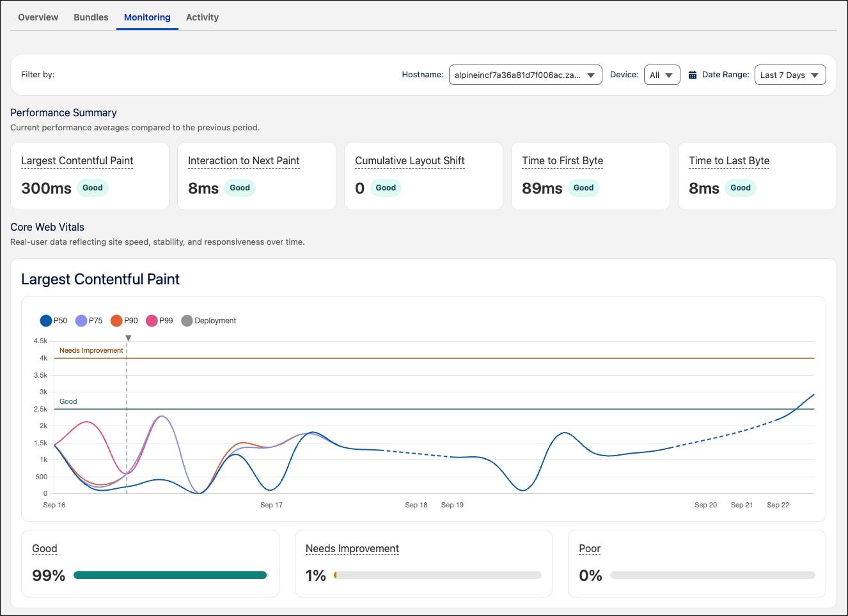This screenshot has width=848, height=616.
Task: Click the deployment marker triangle on the chart
Action: tap(128, 338)
